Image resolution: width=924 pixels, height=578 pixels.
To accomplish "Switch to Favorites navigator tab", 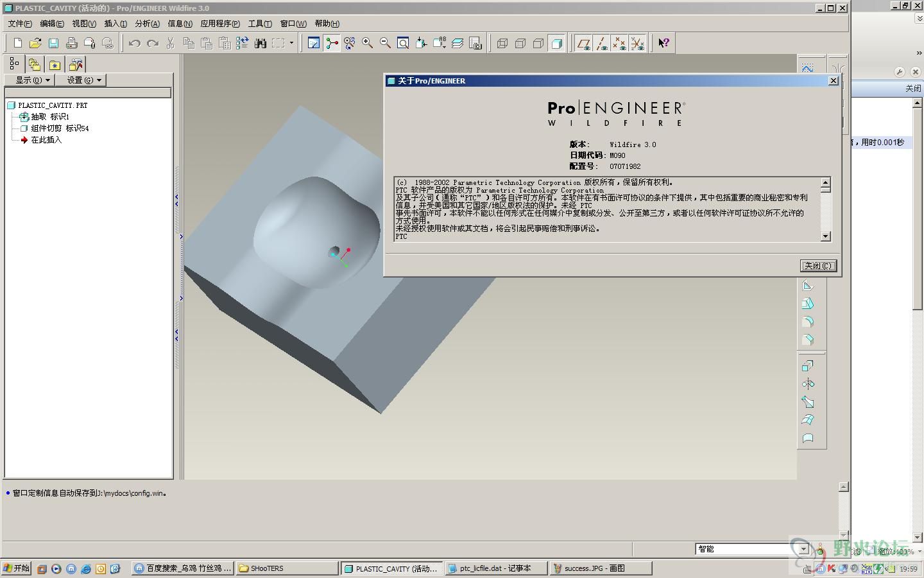I will pos(55,64).
